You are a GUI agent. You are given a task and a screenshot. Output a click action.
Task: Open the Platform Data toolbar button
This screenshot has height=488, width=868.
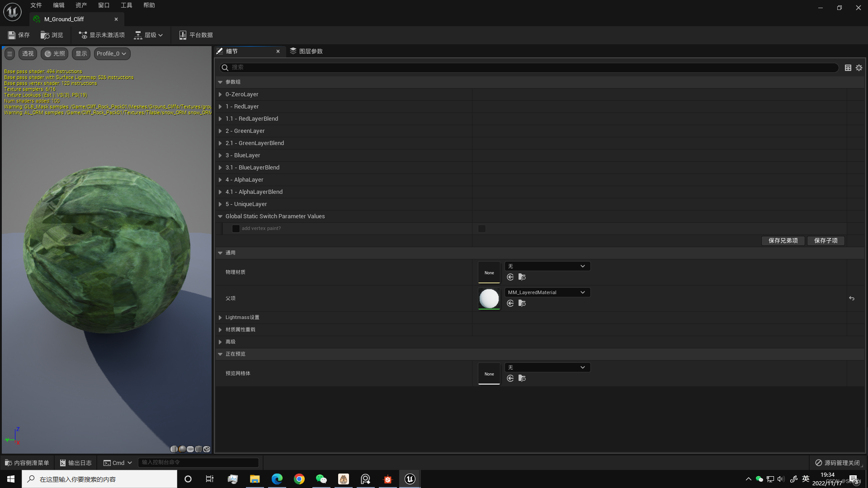196,35
